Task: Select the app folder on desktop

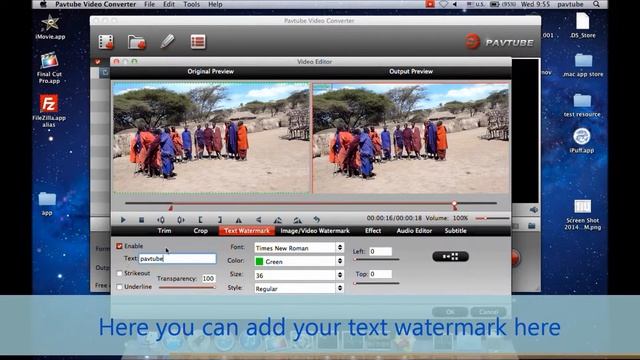Action: tap(47, 203)
